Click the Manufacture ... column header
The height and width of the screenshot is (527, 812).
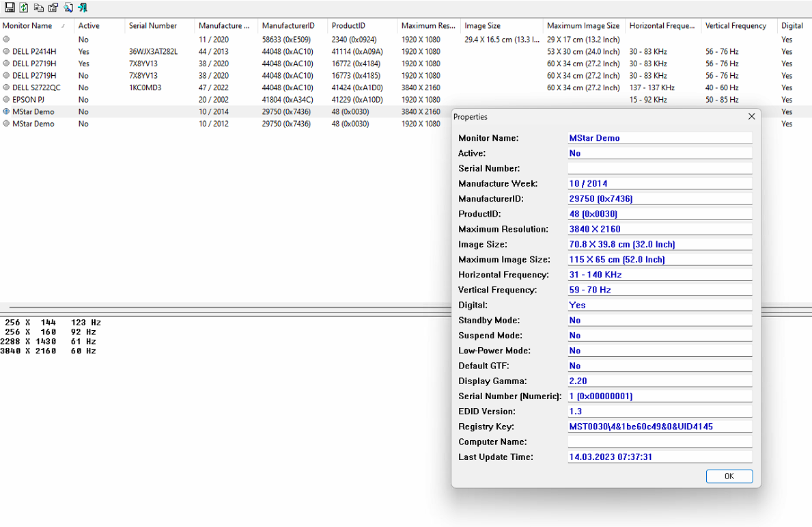(226, 25)
